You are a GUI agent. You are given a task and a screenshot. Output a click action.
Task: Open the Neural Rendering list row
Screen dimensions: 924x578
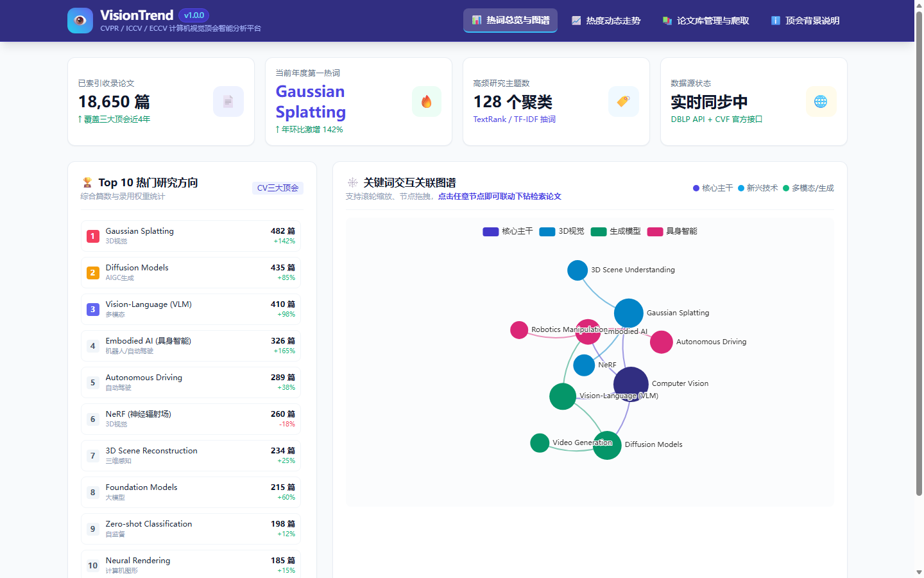[x=191, y=565]
